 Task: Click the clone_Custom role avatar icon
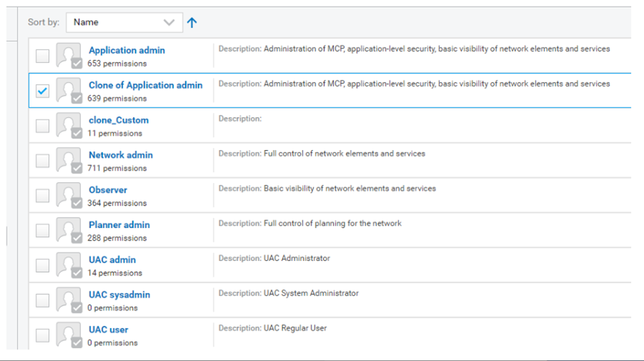tap(69, 125)
